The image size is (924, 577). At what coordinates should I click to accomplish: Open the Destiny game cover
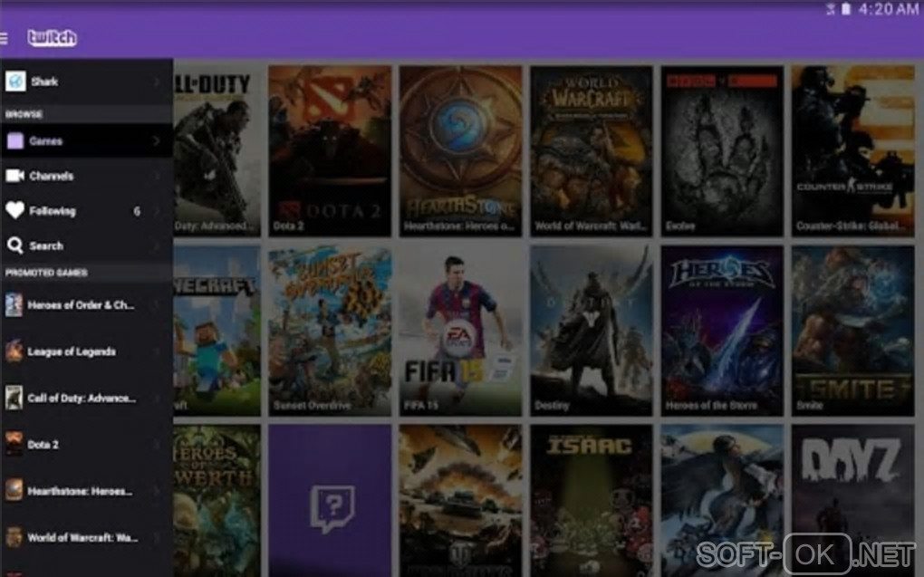[x=592, y=332]
